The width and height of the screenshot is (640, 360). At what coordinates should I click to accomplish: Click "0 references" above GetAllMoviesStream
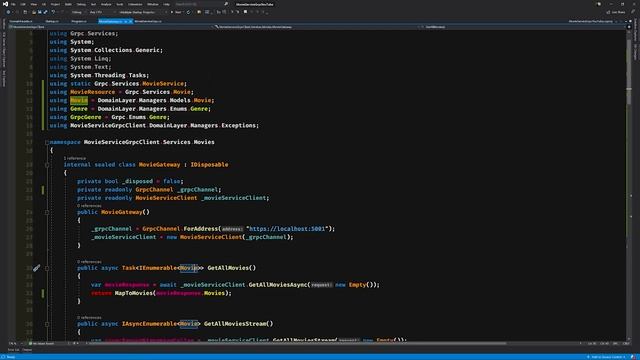(x=89, y=318)
